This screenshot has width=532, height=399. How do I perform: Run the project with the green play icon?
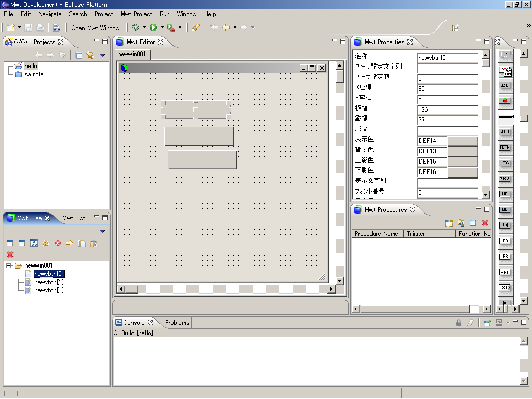[x=153, y=28]
